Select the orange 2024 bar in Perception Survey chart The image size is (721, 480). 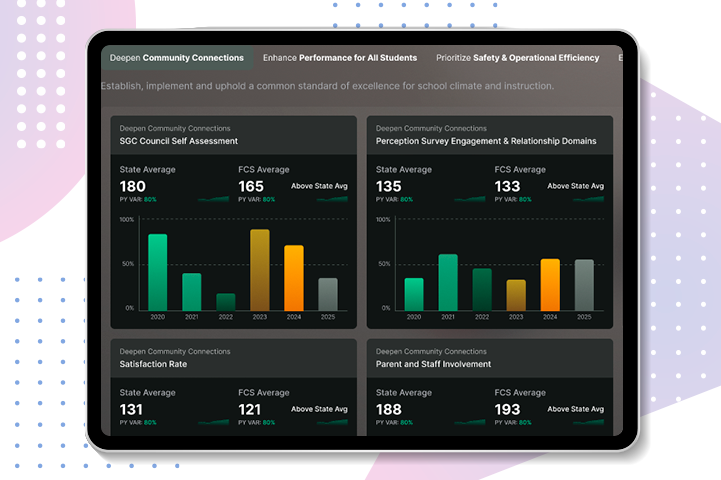[550, 284]
